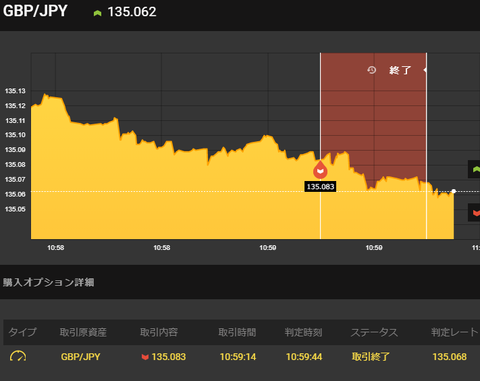
Task: Click the 判定レート column header
Action: [x=455, y=332]
